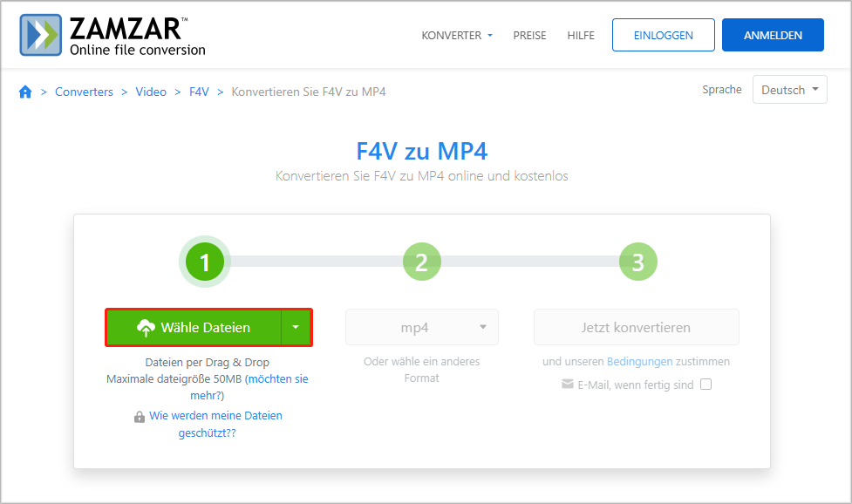Open the Converters breadcrumb link
The image size is (852, 504).
(x=85, y=92)
